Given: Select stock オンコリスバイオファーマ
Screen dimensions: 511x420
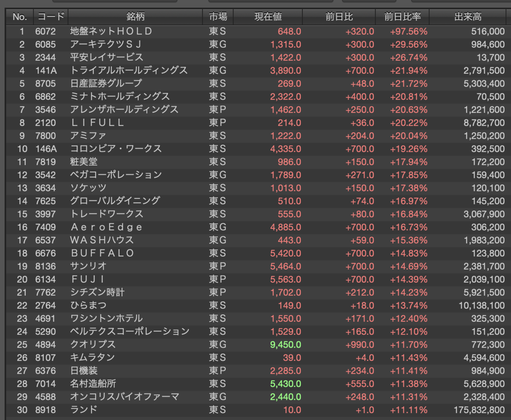Looking at the screenshot, I should pyautogui.click(x=124, y=397).
